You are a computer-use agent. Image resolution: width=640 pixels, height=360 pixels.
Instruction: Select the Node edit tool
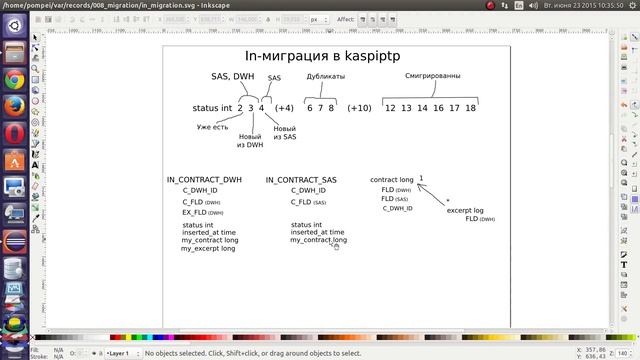click(35, 48)
